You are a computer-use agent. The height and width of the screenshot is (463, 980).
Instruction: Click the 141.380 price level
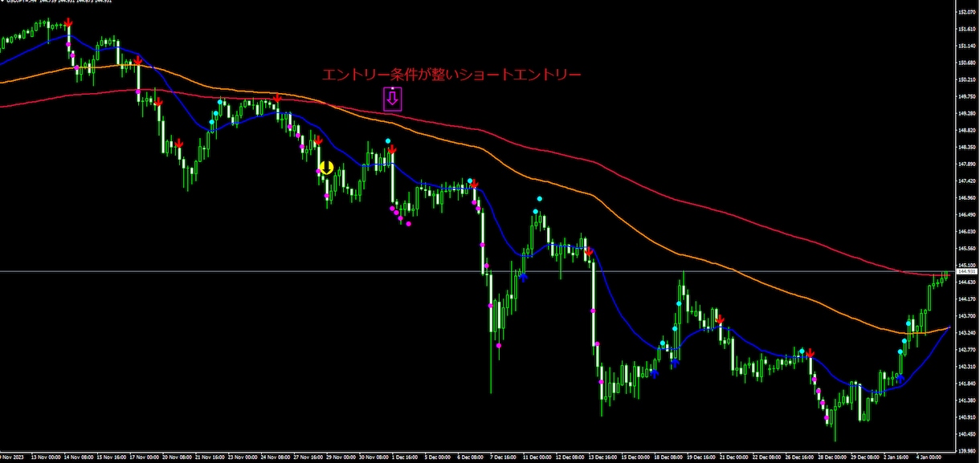pyautogui.click(x=967, y=400)
